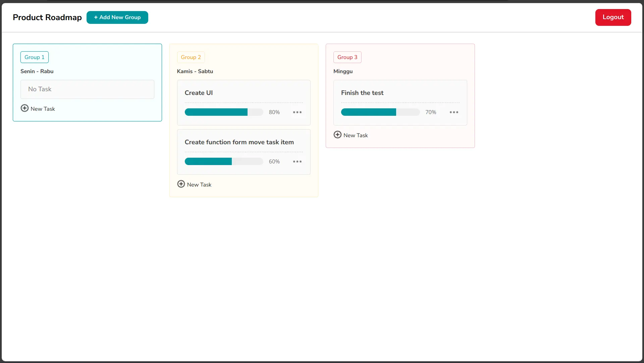Image resolution: width=644 pixels, height=363 pixels.
Task: Click the plus sign inside Add New Group
Action: pyautogui.click(x=96, y=17)
